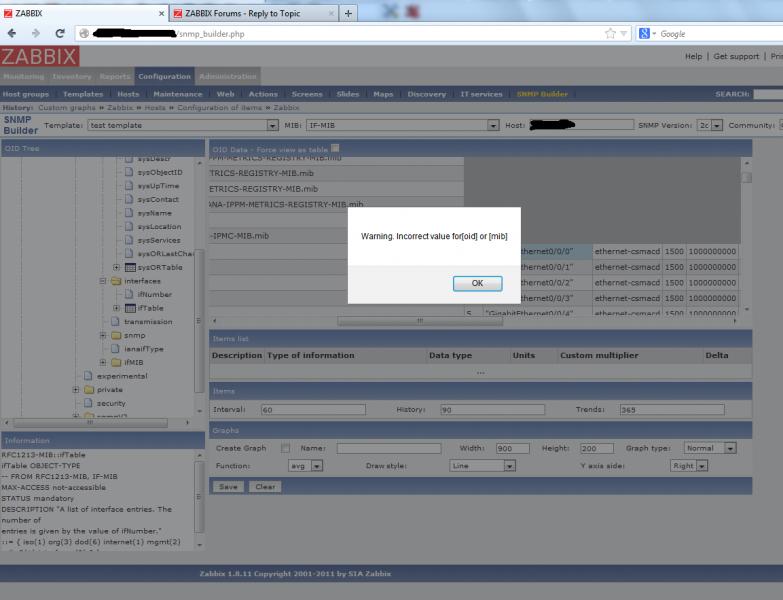Open the SNMP Builder submenu
The image size is (783, 600).
[x=542, y=94]
